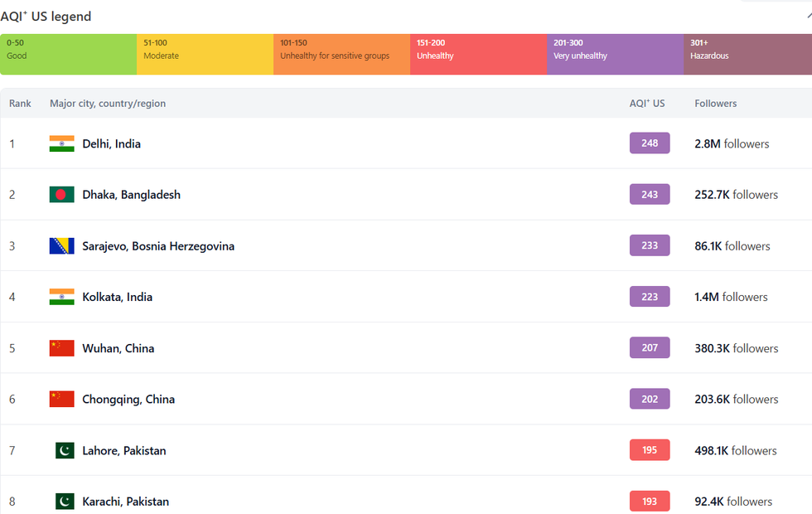Click the China flag beside Wuhan
Image resolution: width=812 pixels, height=514 pixels.
[x=62, y=348]
